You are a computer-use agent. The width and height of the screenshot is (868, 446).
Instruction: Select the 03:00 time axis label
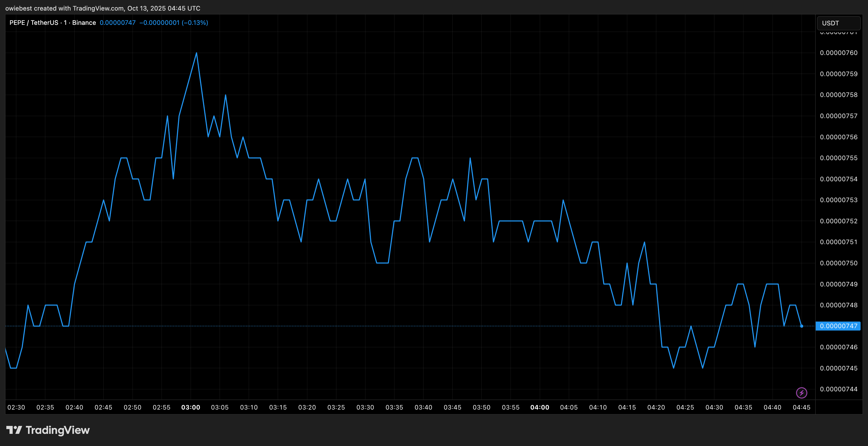click(x=191, y=407)
